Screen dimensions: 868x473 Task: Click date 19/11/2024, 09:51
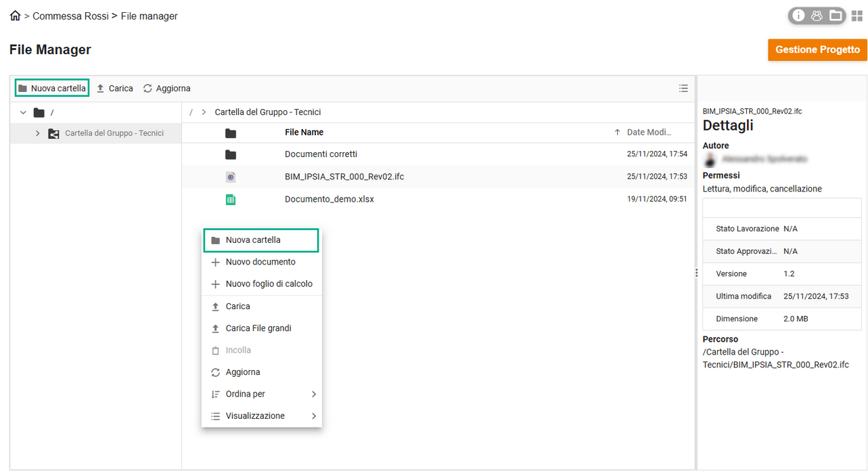[657, 200]
